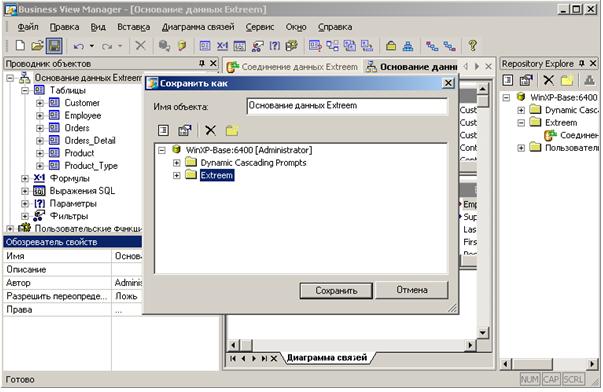This screenshot has width=603, height=392.
Task: Click the Save diskette toolbar icon
Action: click(x=54, y=46)
